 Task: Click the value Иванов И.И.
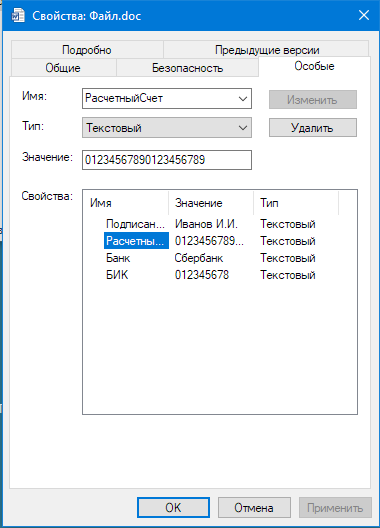pyautogui.click(x=206, y=224)
